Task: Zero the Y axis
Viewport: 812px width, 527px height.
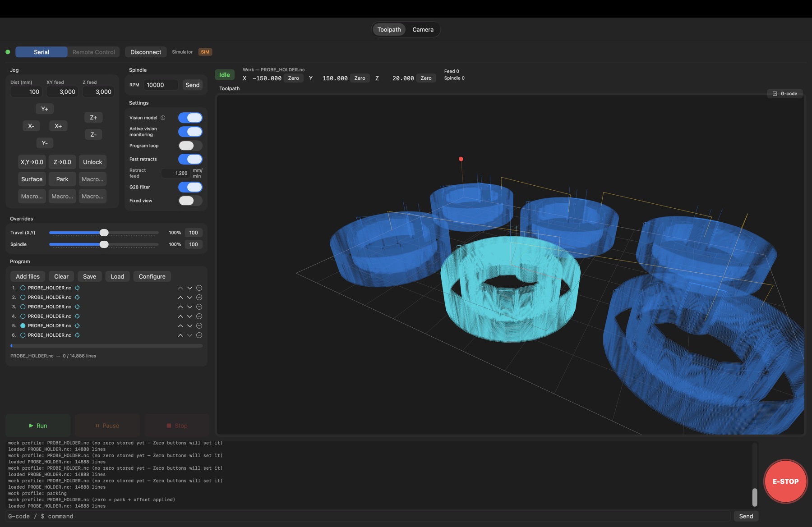Action: (360, 78)
